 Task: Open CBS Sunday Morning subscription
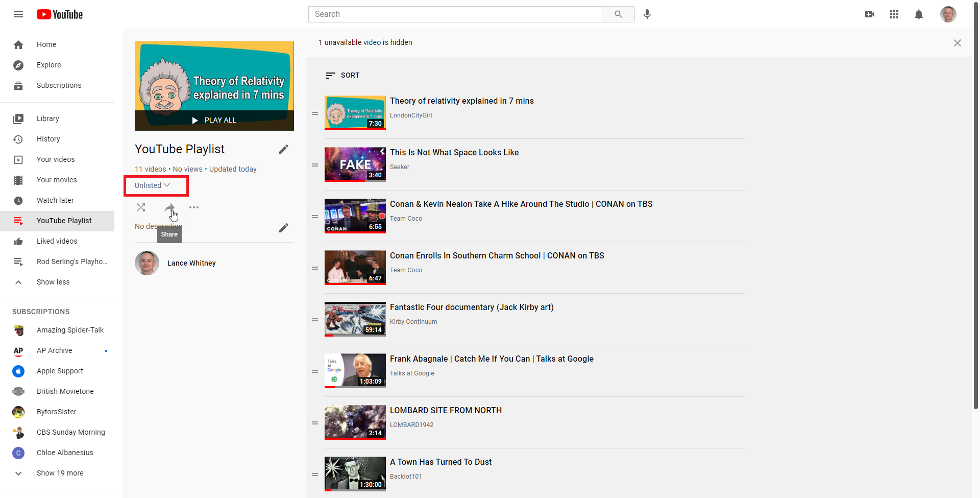point(57,432)
